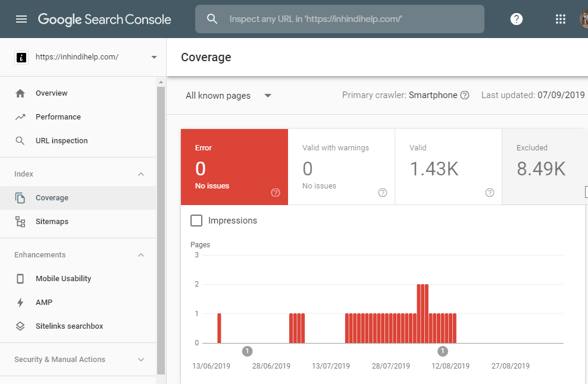Image resolution: width=588 pixels, height=384 pixels.
Task: Open the Help question mark icon
Action: 517,19
